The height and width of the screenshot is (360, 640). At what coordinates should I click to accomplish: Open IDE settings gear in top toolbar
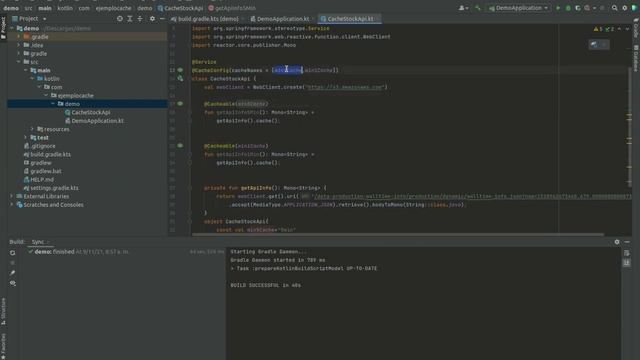[624, 8]
